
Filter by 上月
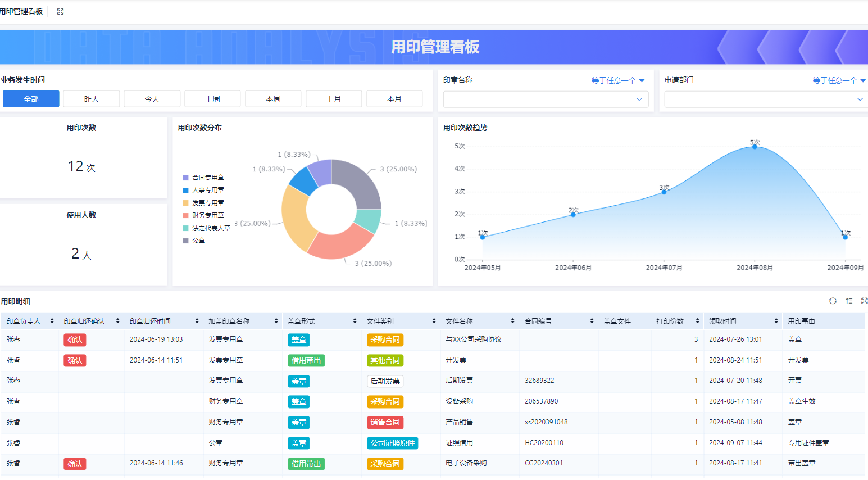(x=334, y=99)
